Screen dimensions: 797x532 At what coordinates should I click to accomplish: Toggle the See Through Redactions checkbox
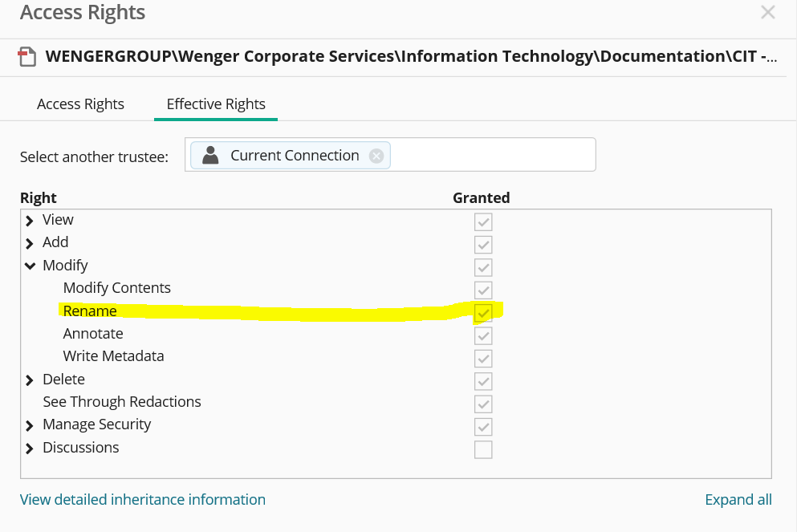click(x=483, y=404)
